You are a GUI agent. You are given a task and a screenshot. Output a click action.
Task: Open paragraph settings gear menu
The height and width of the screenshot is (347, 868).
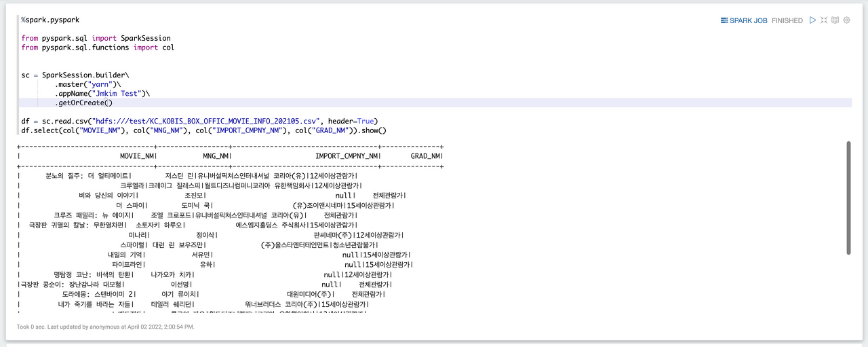click(846, 20)
